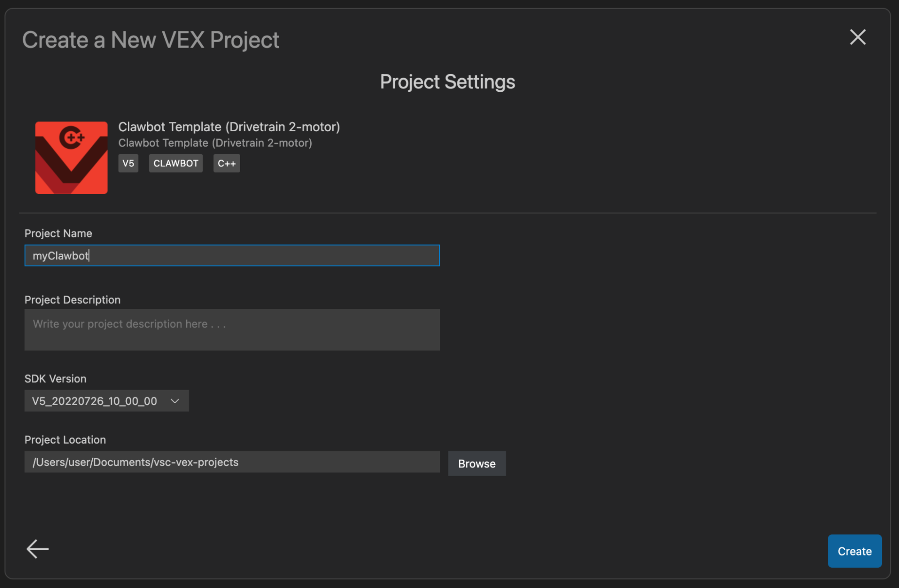The height and width of the screenshot is (588, 899).
Task: Click the close X icon top right
Action: 859,36
